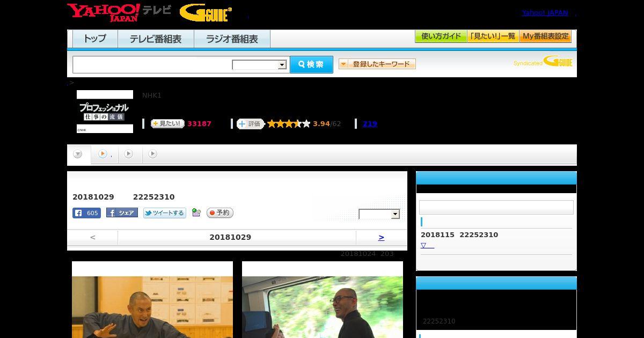Image resolution: width=644 pixels, height=338 pixels.
Task: Open the 219 link in the program header
Action: (370, 124)
